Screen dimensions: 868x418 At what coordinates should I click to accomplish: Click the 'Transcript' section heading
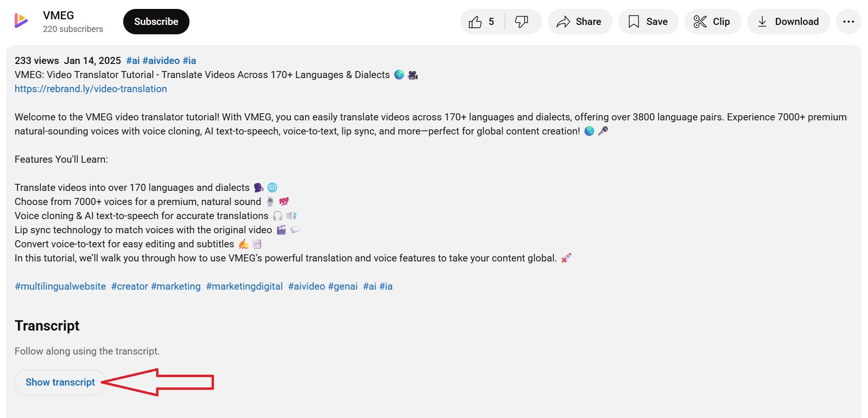click(47, 326)
